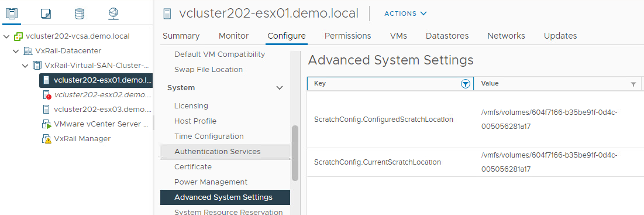Click the settings sidebar vertical scrollbar
Screen dimensions: 644x215
pos(295,152)
